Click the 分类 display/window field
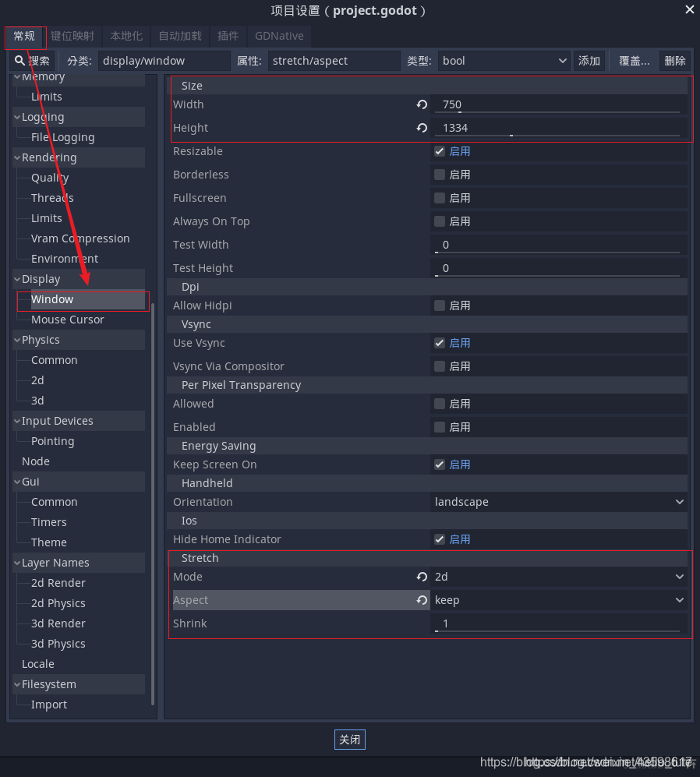This screenshot has width=700, height=777. 164,61
